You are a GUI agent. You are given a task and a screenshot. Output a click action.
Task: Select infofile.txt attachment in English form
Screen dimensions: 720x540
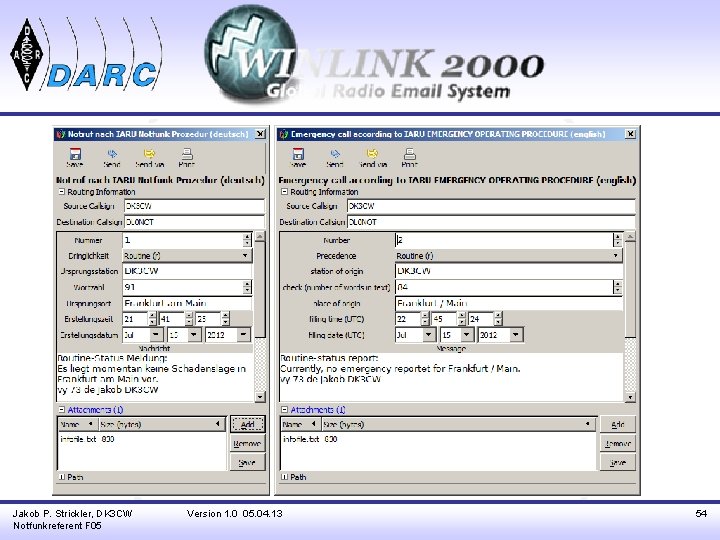310,439
